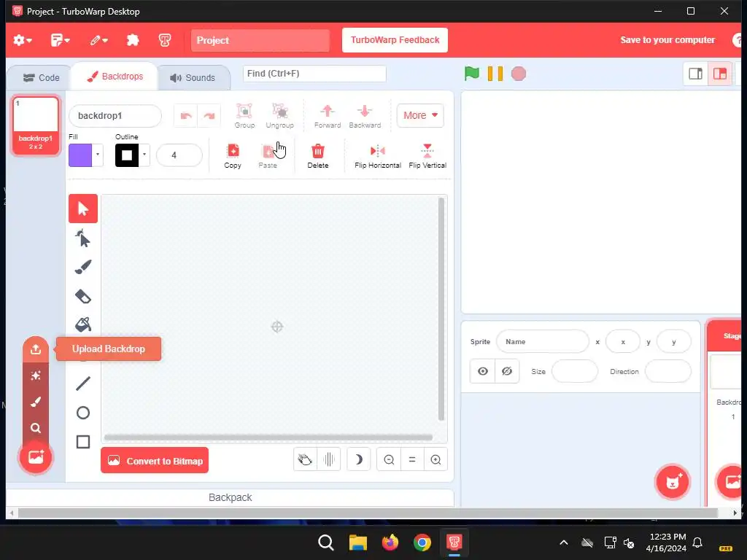The height and width of the screenshot is (560, 747).
Task: Click the Copy icon
Action: pos(233,156)
